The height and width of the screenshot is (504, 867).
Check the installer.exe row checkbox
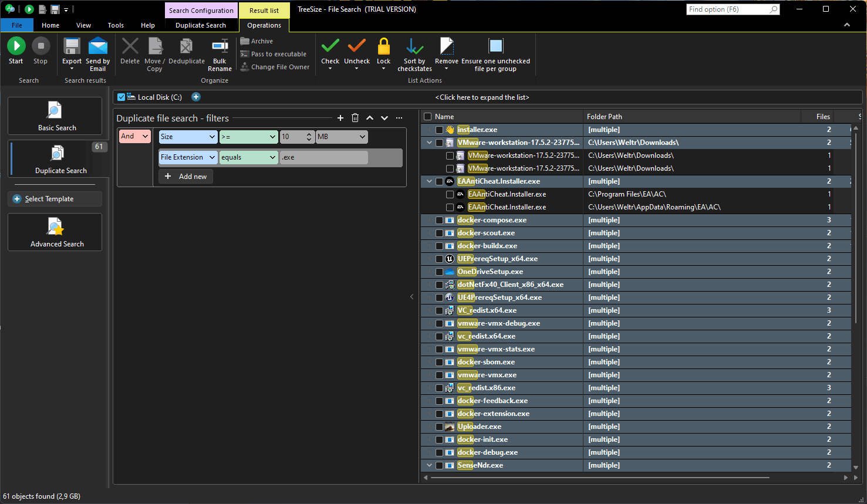pos(439,130)
